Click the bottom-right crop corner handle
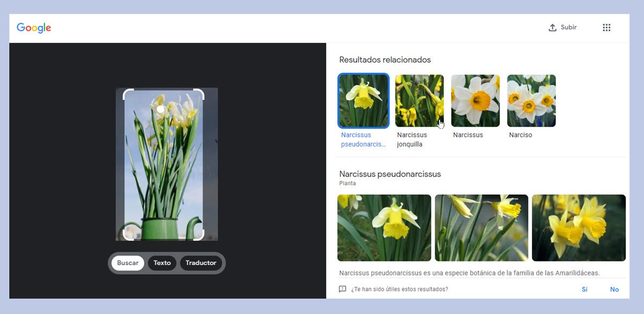 [199, 235]
